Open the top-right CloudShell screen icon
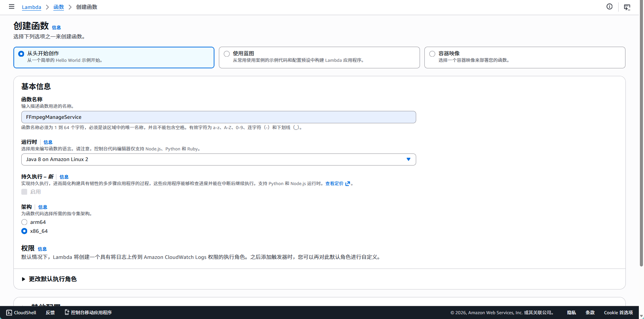 (627, 7)
